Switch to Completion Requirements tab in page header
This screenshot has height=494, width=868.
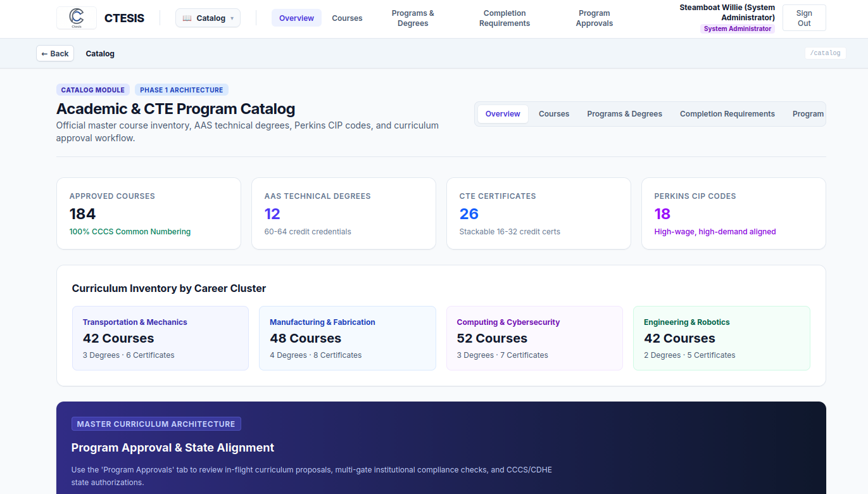(x=727, y=114)
